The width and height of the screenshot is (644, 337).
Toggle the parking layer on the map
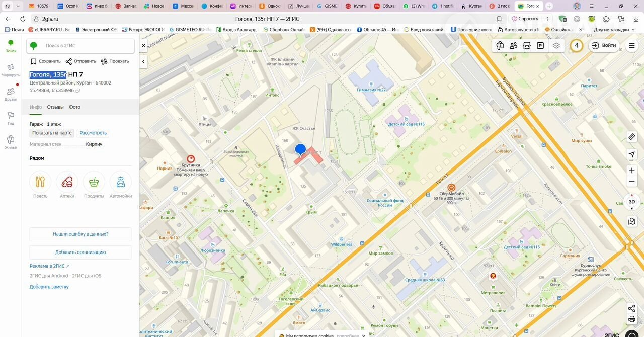[540, 46]
